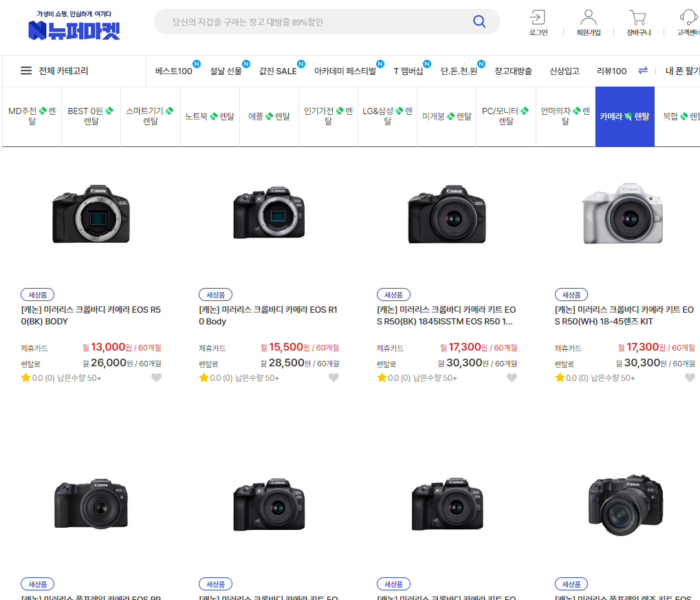Select BEST 0원 렌탈 tab
The height and width of the screenshot is (600, 700).
91,116
